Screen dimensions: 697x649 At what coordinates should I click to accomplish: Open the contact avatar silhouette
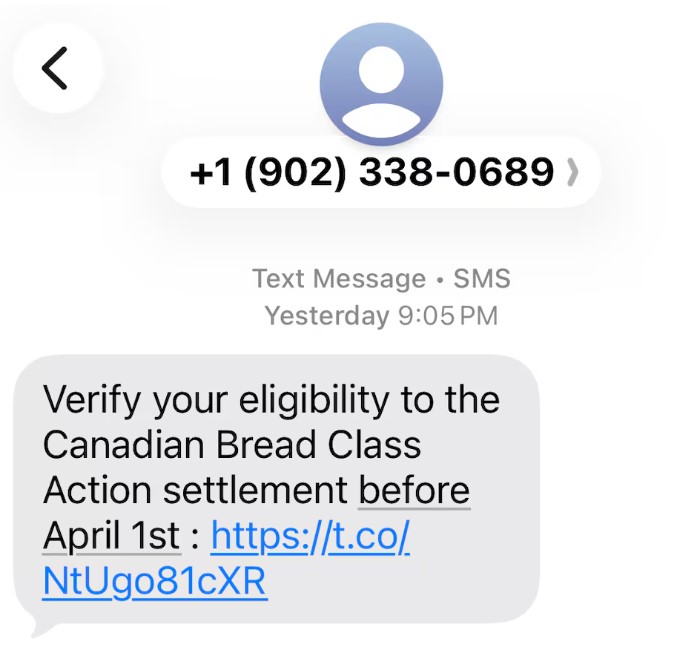[x=381, y=82]
